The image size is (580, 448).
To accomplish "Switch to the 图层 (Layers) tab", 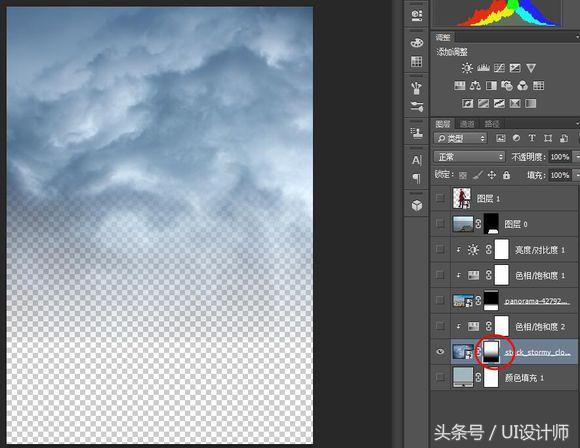I will pos(443,124).
